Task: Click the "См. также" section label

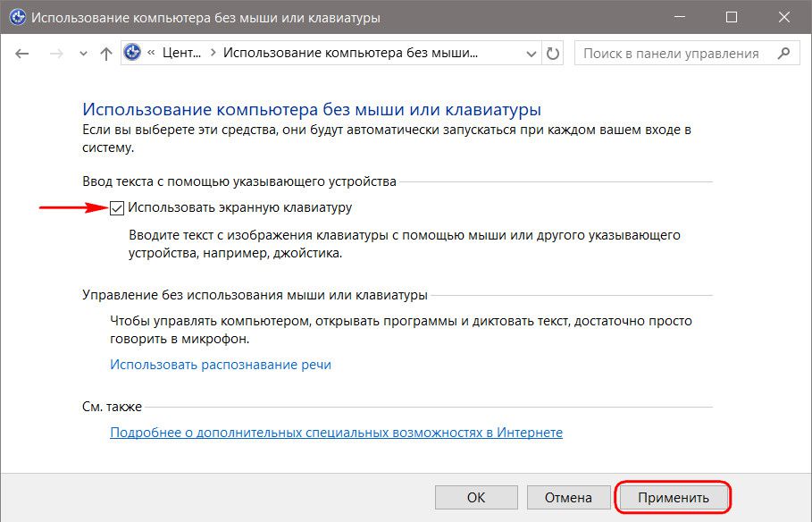Action: pyautogui.click(x=112, y=407)
